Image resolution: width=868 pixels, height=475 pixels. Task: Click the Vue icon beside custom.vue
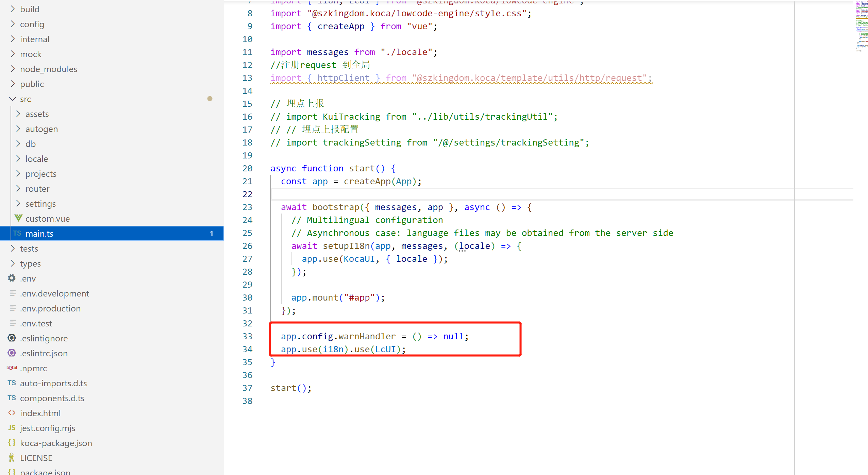pyautogui.click(x=18, y=218)
